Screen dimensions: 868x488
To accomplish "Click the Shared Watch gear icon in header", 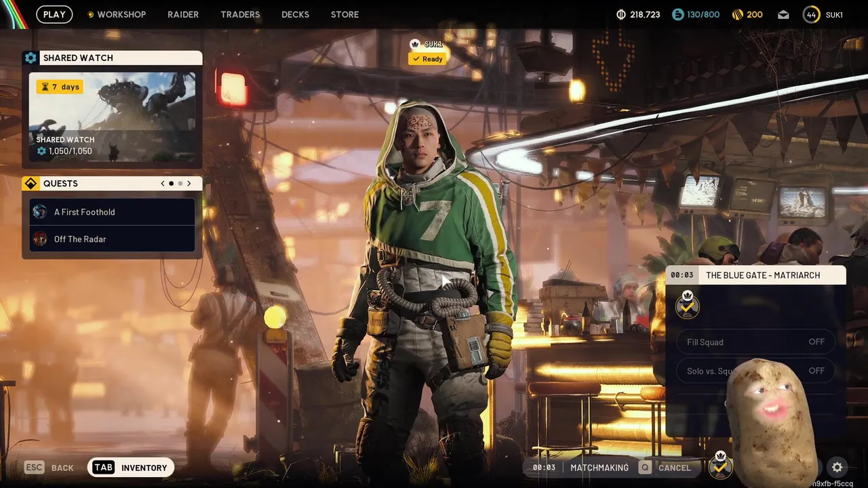I will pos(31,58).
